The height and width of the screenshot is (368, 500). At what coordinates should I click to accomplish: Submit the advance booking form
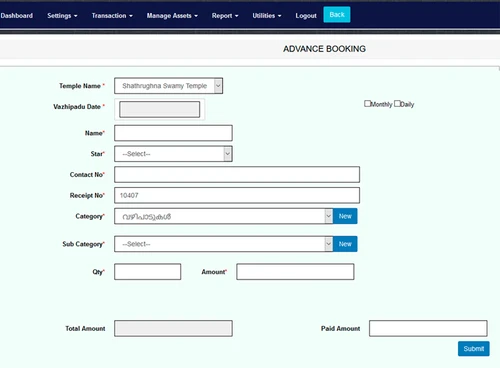474,349
